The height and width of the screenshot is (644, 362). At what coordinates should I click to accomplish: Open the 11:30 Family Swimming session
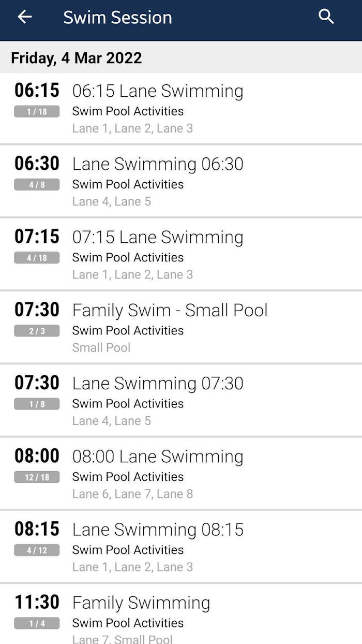click(x=141, y=603)
